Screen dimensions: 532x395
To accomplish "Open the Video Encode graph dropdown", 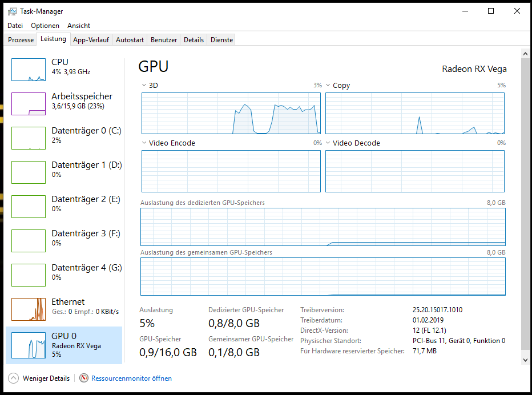I will [144, 143].
